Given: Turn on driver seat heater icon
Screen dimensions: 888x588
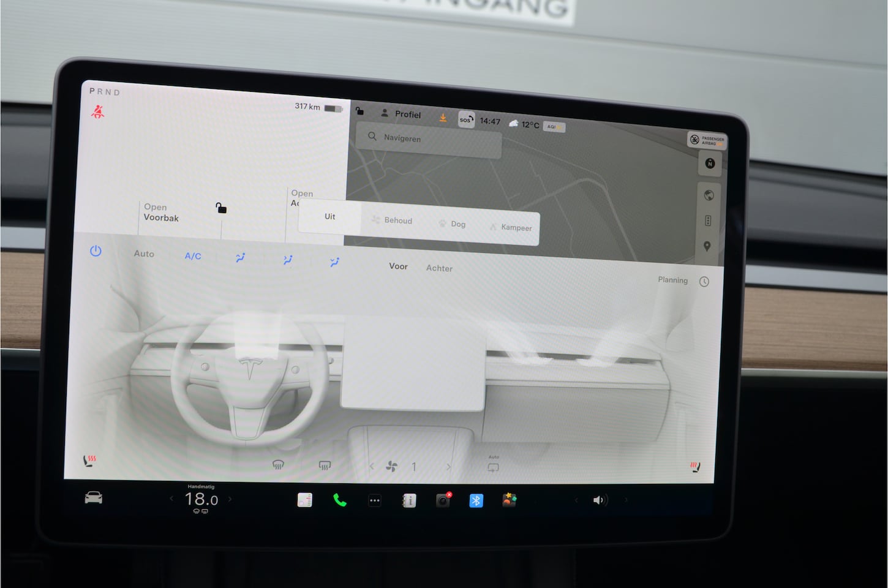Looking at the screenshot, I should click(89, 461).
